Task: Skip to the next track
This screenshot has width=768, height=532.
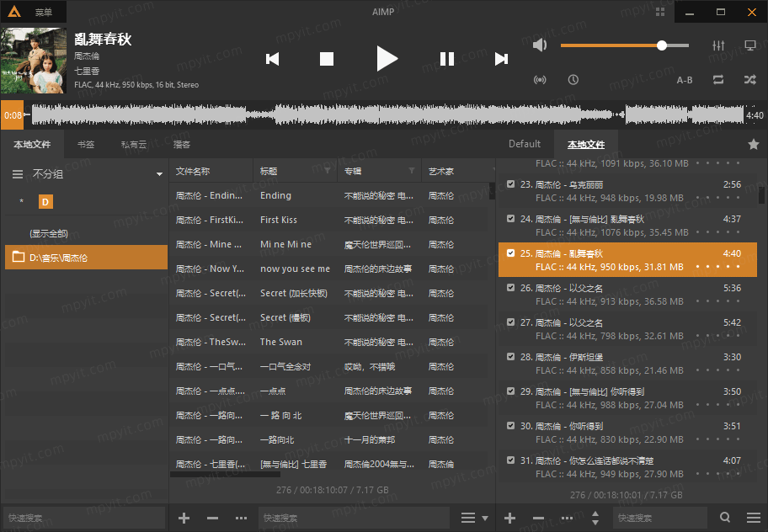Action: point(501,59)
